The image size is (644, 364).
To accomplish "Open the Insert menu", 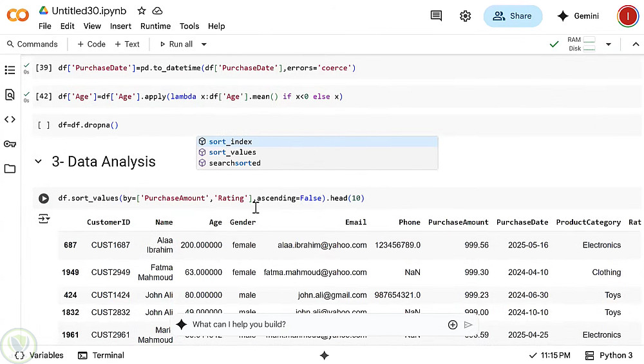I will [x=120, y=26].
